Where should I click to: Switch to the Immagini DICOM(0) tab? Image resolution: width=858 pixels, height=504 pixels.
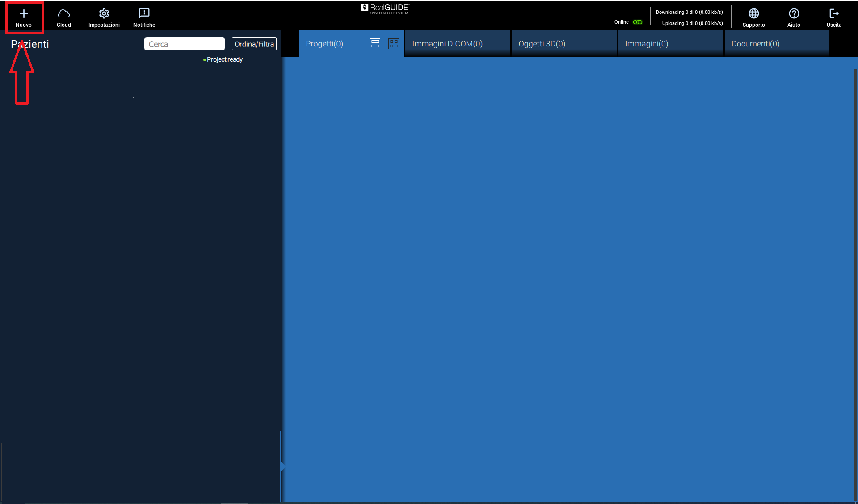447,44
